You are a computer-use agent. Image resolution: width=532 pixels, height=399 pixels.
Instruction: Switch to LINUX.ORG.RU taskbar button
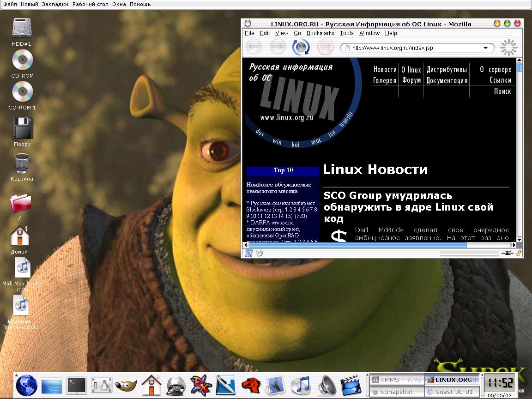453,380
